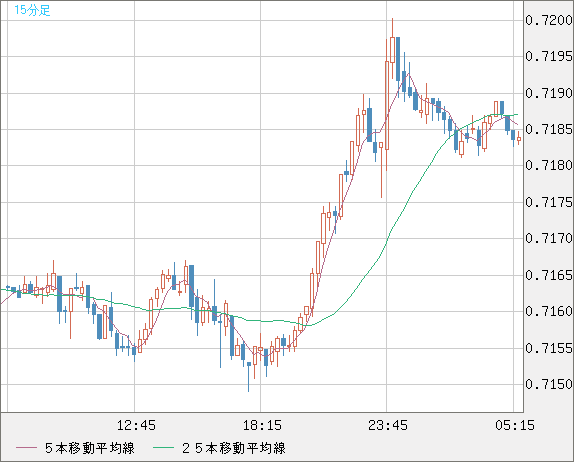Click the last candlestick at chart's right edge
574x462 pixels.
[519, 139]
